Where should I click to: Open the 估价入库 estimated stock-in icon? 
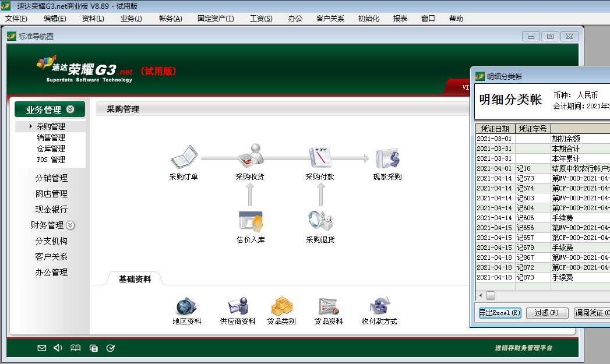251,221
